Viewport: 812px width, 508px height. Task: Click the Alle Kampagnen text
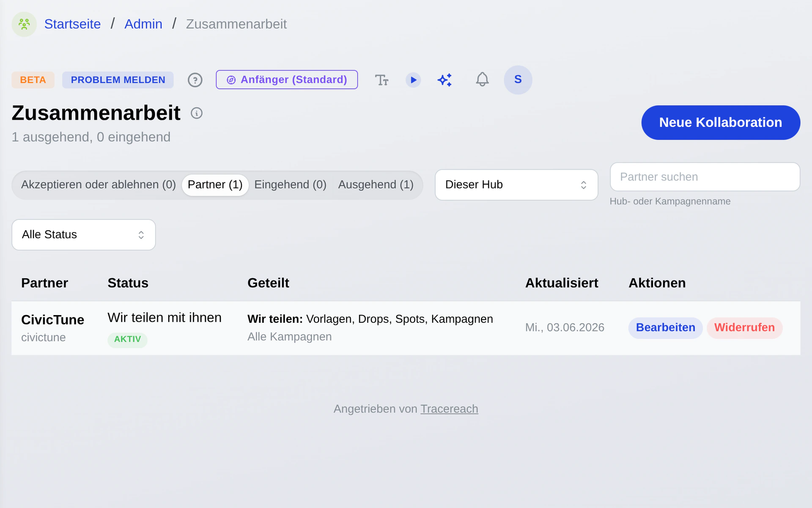(289, 337)
